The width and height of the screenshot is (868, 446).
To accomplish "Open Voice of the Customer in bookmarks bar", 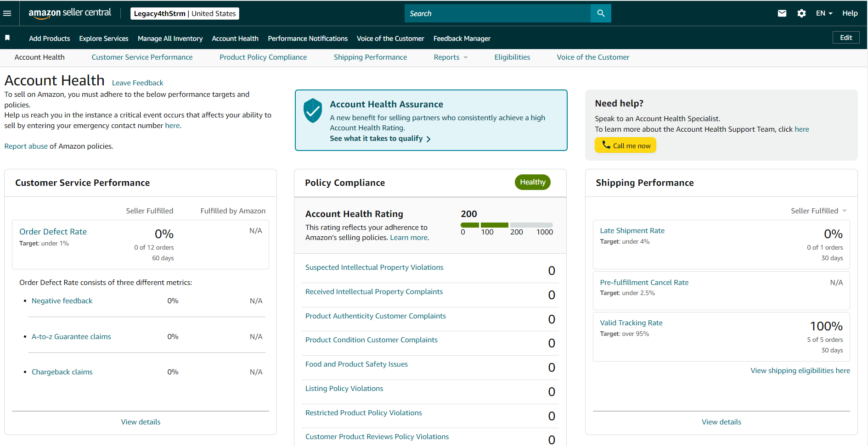I will click(x=390, y=39).
